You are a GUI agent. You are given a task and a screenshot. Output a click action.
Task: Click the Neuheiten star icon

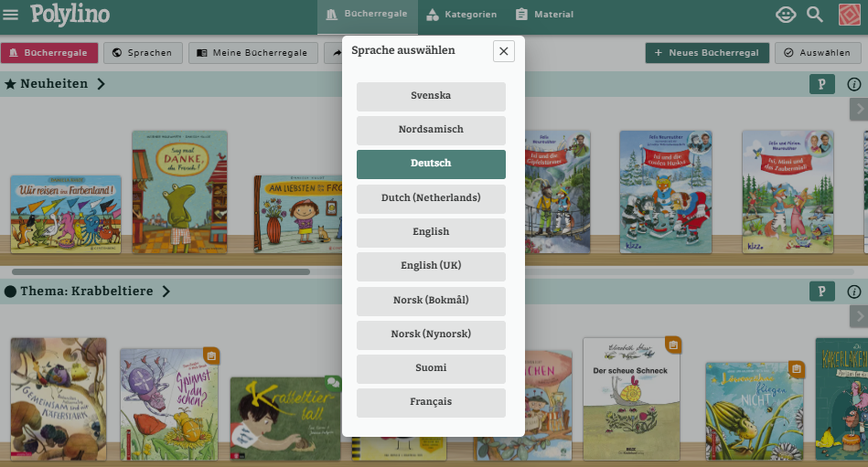tap(10, 84)
